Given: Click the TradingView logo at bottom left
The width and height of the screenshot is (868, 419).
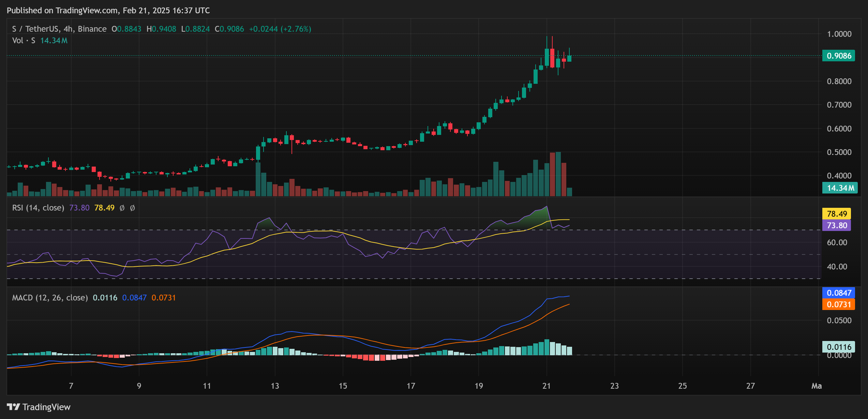Looking at the screenshot, I should (x=38, y=407).
